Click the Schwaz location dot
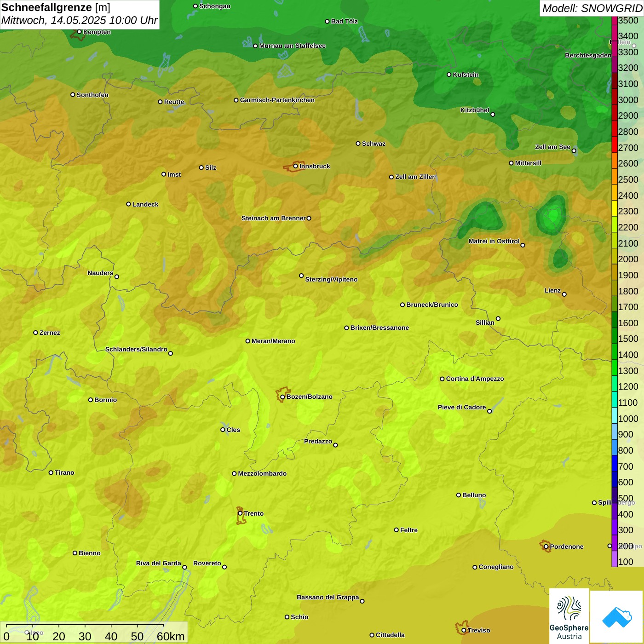 pyautogui.click(x=358, y=144)
